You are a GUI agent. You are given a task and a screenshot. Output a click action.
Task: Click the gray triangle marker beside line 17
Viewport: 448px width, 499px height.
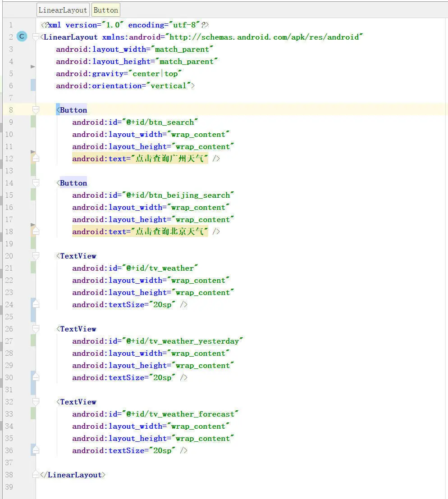coord(32,225)
